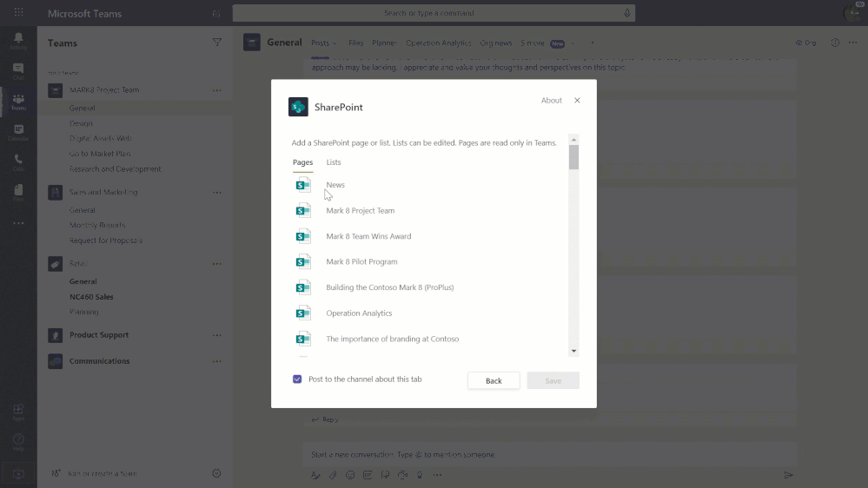
Task: Click scroll down arrow in page list
Action: [x=573, y=351]
